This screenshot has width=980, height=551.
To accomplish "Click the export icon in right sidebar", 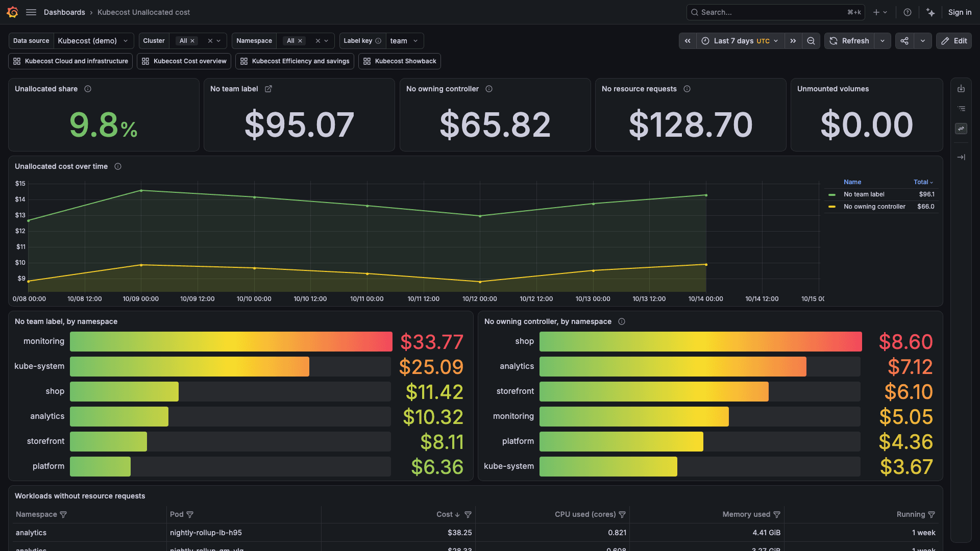I will 961,89.
